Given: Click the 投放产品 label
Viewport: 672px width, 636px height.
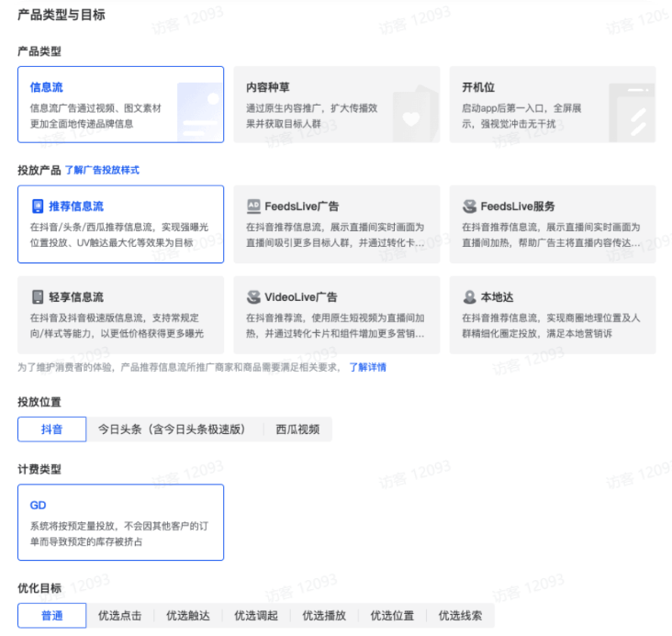Looking at the screenshot, I should tap(39, 170).
